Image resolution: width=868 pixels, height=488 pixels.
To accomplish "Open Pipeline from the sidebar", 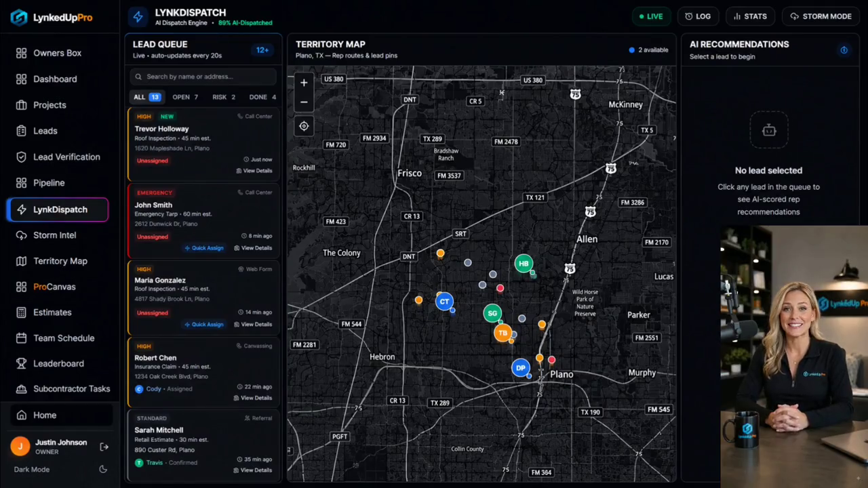I will click(49, 183).
